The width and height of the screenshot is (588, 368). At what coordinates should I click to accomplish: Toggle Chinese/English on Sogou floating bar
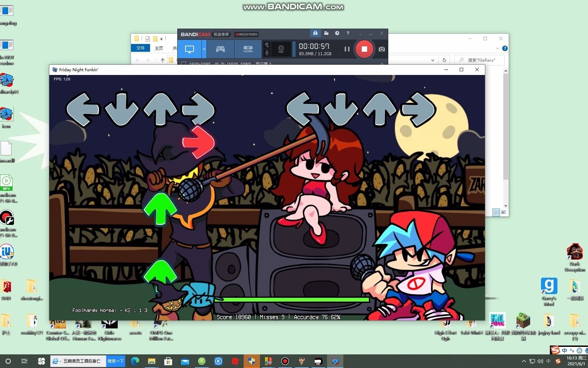tap(565, 350)
